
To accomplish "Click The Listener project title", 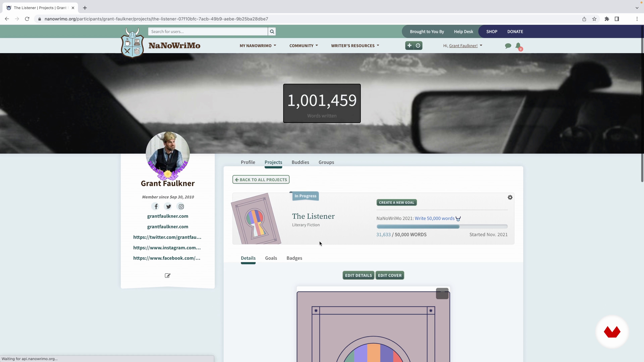I will coord(313,216).
